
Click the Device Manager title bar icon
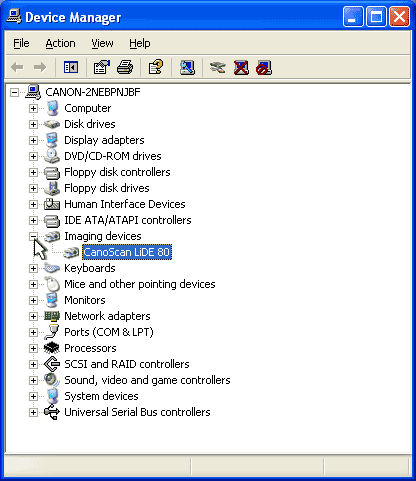(x=14, y=16)
